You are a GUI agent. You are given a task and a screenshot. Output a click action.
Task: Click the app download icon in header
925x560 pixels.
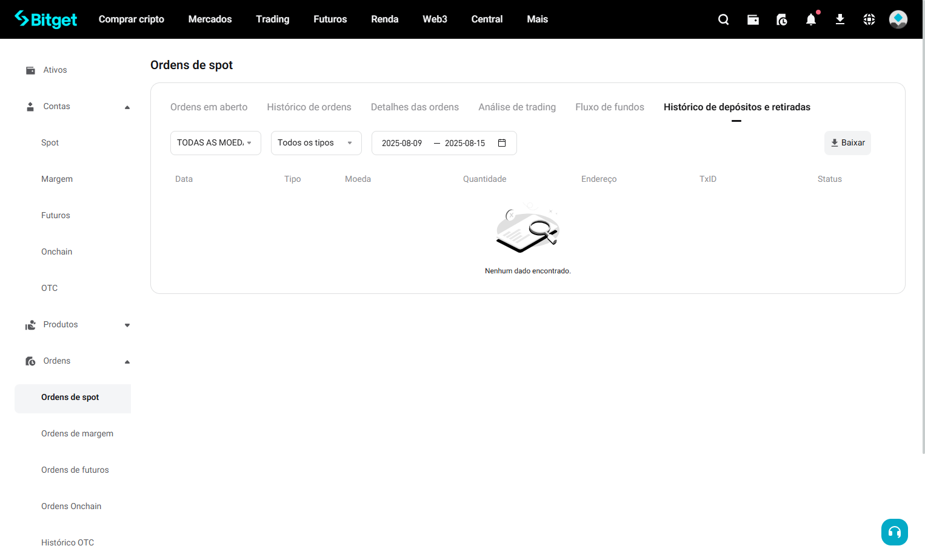point(840,19)
